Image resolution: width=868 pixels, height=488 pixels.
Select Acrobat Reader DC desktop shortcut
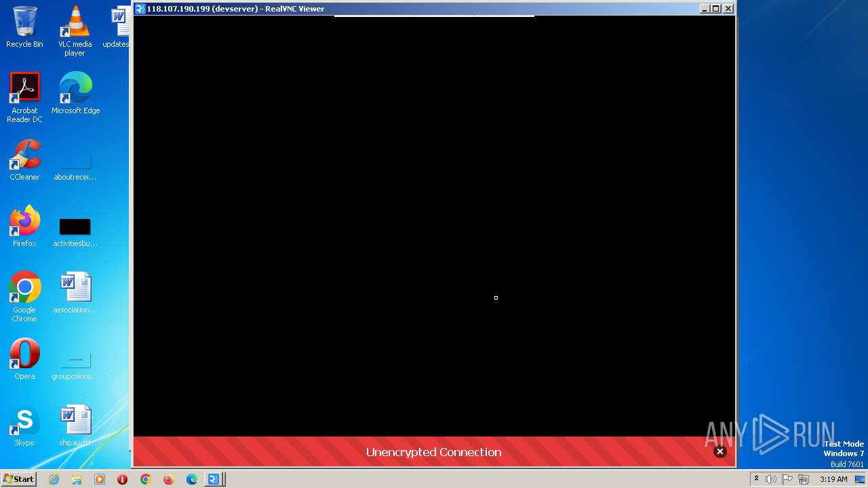(24, 98)
